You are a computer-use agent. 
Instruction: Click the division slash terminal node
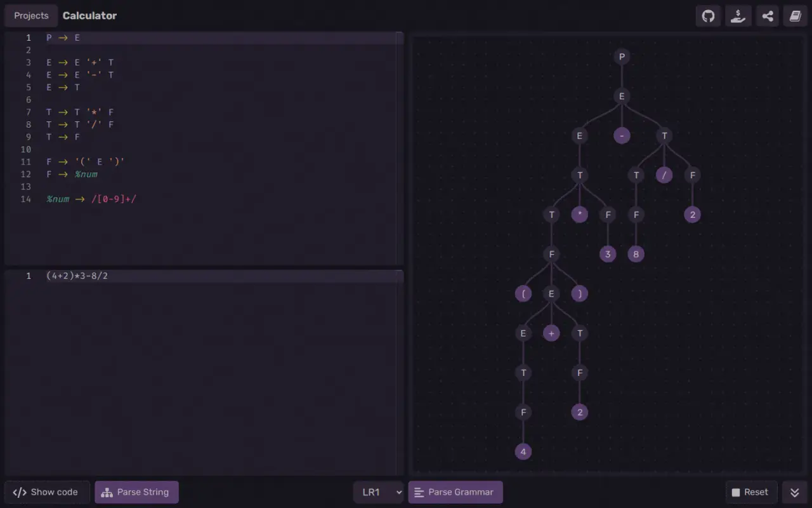coord(664,175)
